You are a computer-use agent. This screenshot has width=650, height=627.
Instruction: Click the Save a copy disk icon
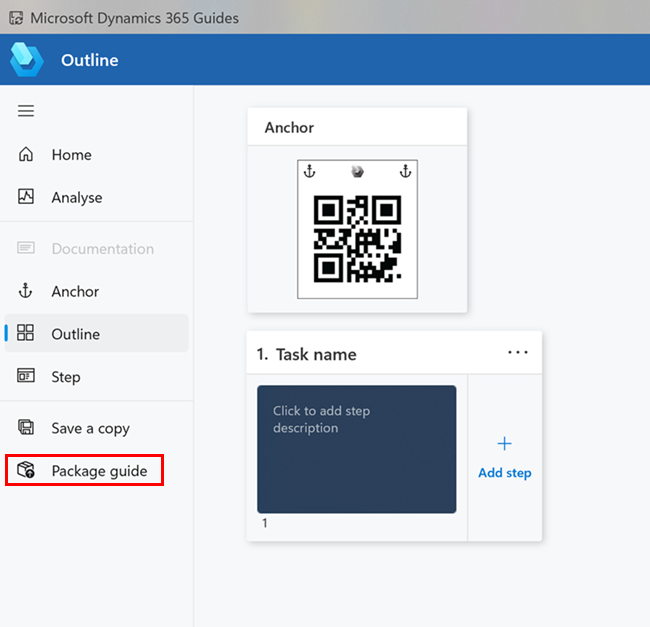pos(26,427)
